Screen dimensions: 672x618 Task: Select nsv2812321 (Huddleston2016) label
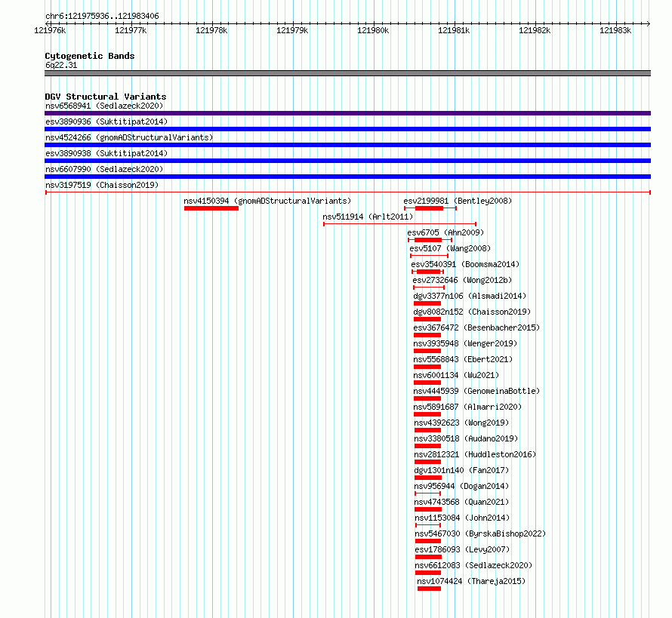tap(475, 454)
